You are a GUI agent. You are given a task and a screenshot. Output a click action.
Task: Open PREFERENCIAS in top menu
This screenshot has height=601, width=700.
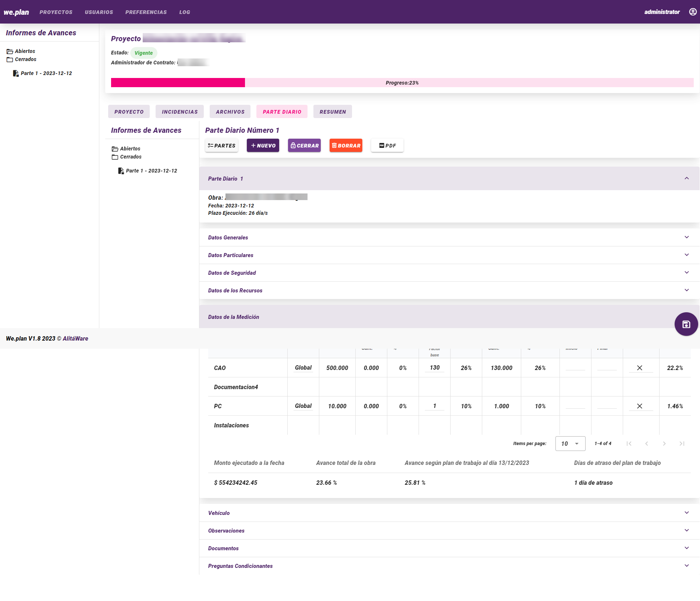(x=146, y=12)
